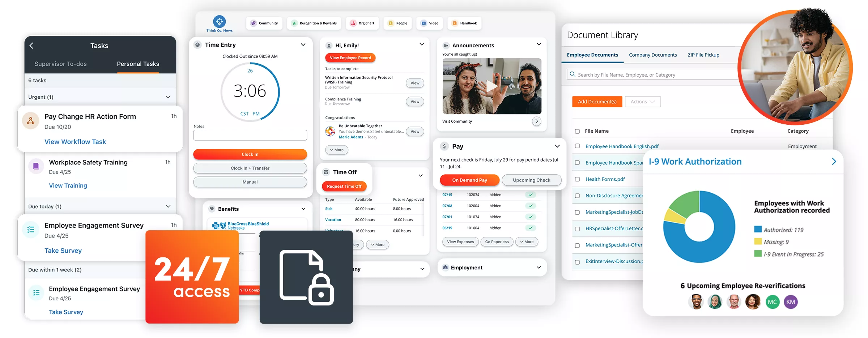Image resolution: width=868 pixels, height=338 pixels.
Task: Switch to Supervisor To-dos tab
Action: pyautogui.click(x=60, y=64)
